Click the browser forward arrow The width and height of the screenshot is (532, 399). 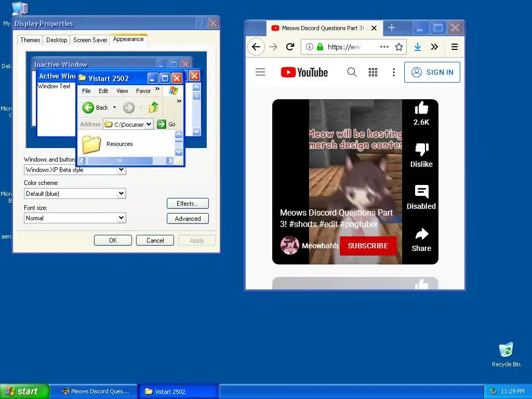273,47
